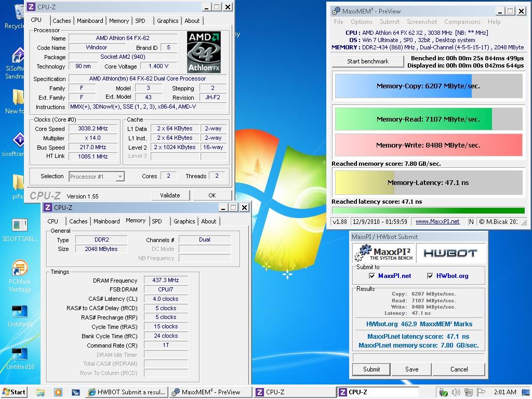Screen dimensions: 532x399
Task: Switch to Caches tab in upper CPU-Z
Action: [x=62, y=21]
